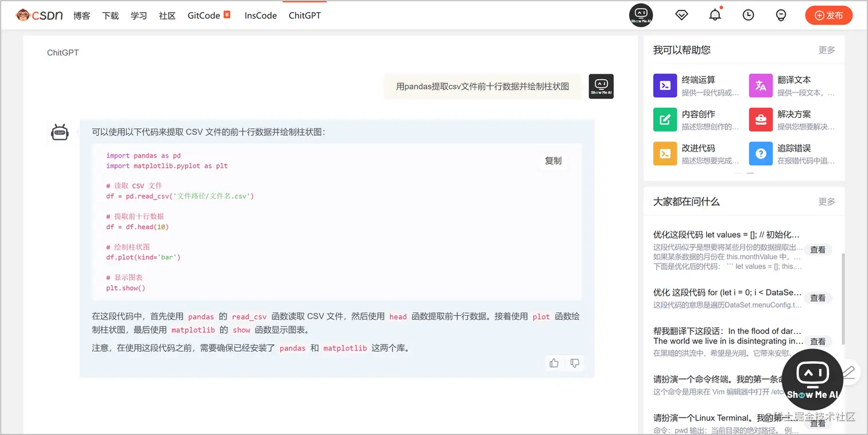Click 查看 for 优化这段代码 let values
Viewport: 868px width, 435px height.
click(x=817, y=250)
